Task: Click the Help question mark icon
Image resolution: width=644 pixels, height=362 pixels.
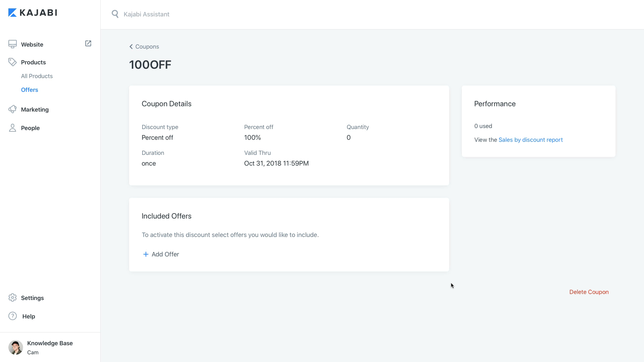Action: (12, 316)
